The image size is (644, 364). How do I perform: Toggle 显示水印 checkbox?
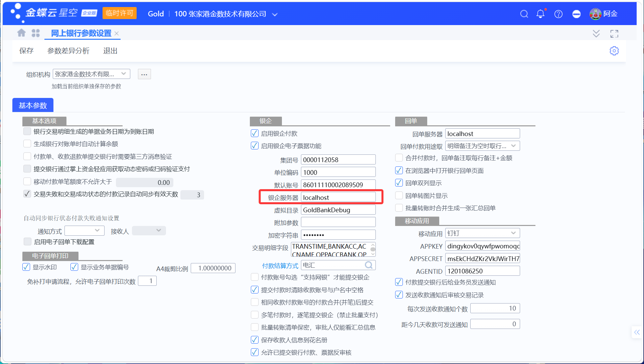[26, 267]
